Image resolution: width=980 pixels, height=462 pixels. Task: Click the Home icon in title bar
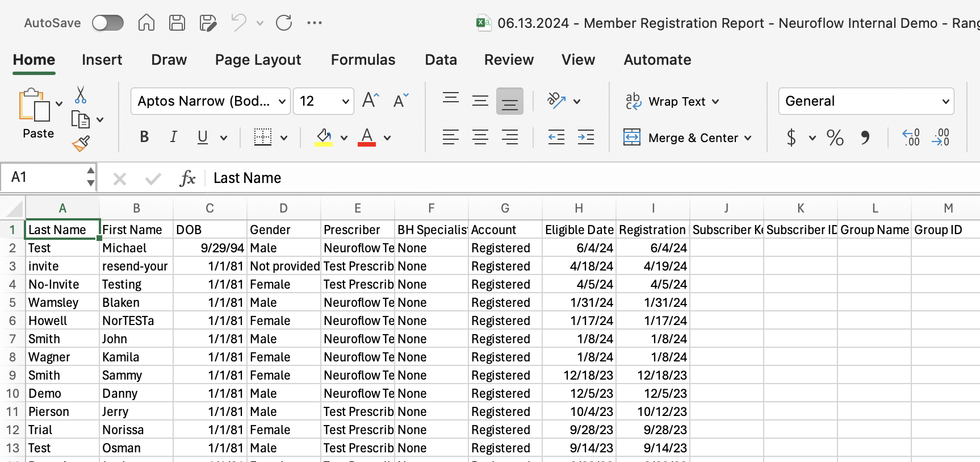click(x=146, y=23)
